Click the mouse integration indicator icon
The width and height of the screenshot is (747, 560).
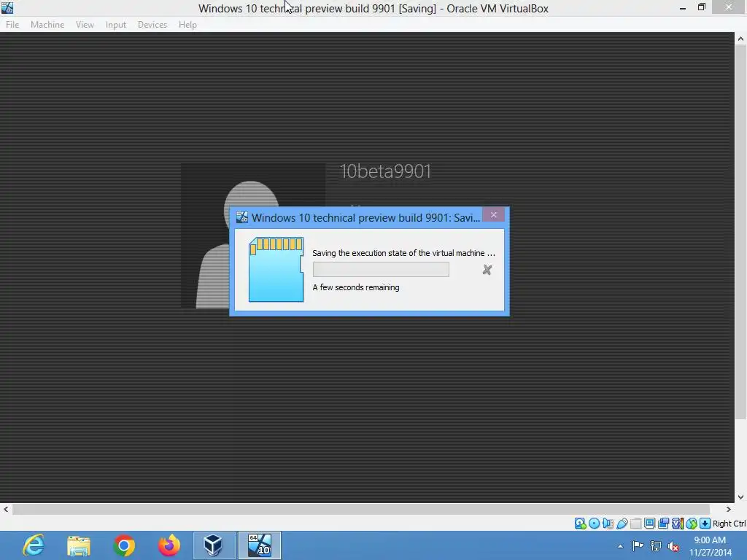coord(692,524)
